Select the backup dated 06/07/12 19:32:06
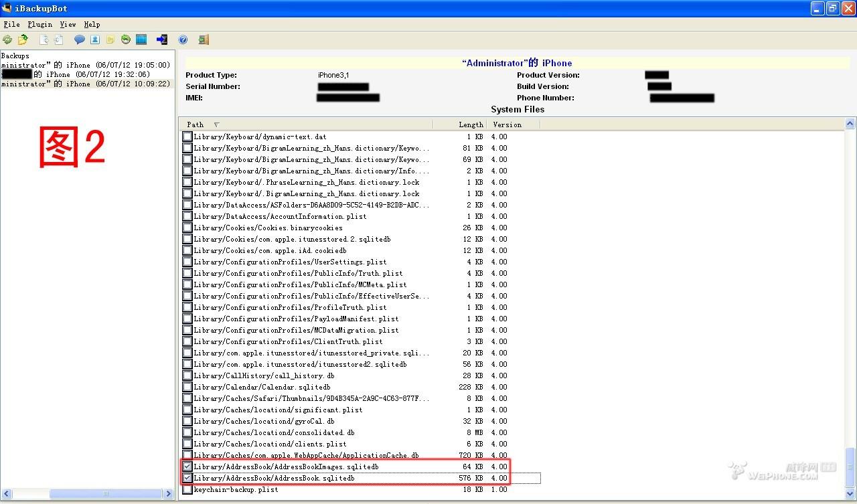The height and width of the screenshot is (504, 857). pyautogui.click(x=76, y=74)
